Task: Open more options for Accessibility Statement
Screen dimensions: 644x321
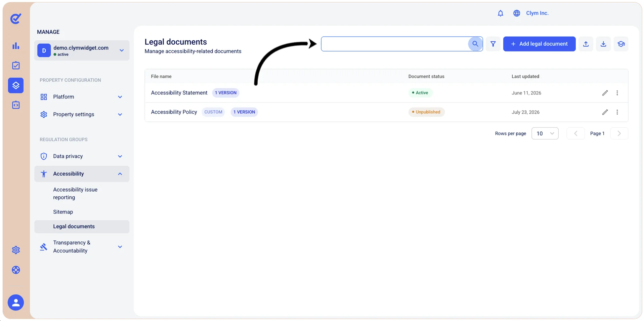Action: coord(617,93)
